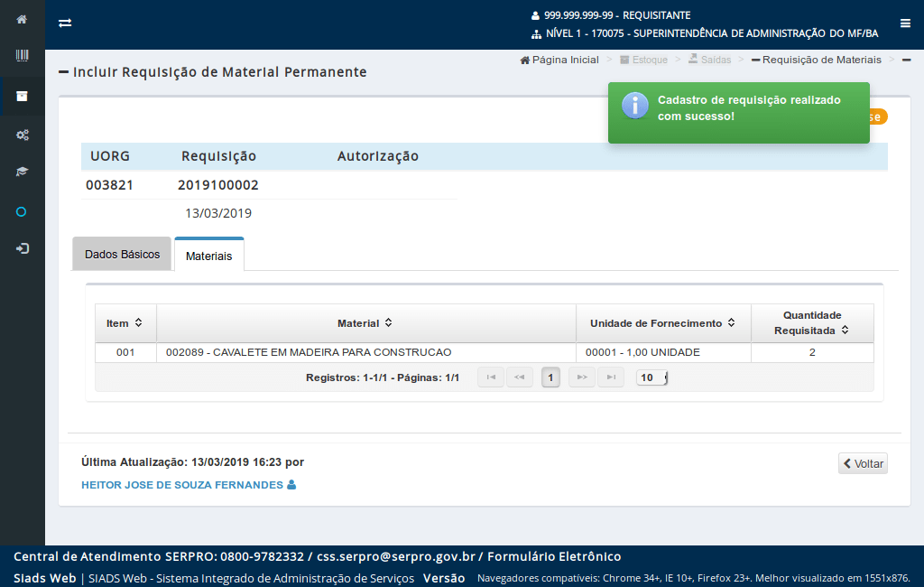The height and width of the screenshot is (587, 924).
Task: Click user icon next to HEITOR name
Action: pos(291,484)
